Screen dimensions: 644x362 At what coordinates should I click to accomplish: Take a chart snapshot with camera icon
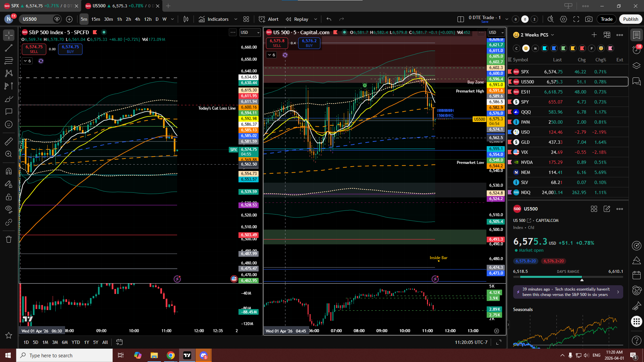(x=589, y=19)
